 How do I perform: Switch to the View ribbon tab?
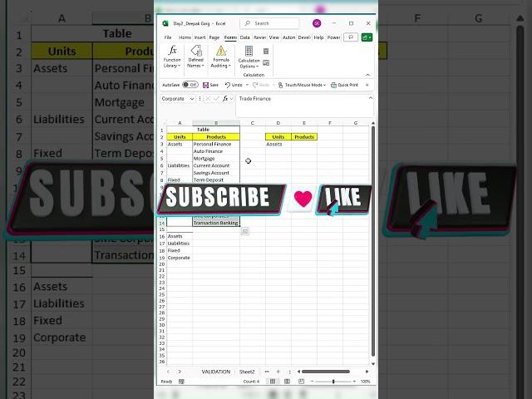[x=273, y=37]
